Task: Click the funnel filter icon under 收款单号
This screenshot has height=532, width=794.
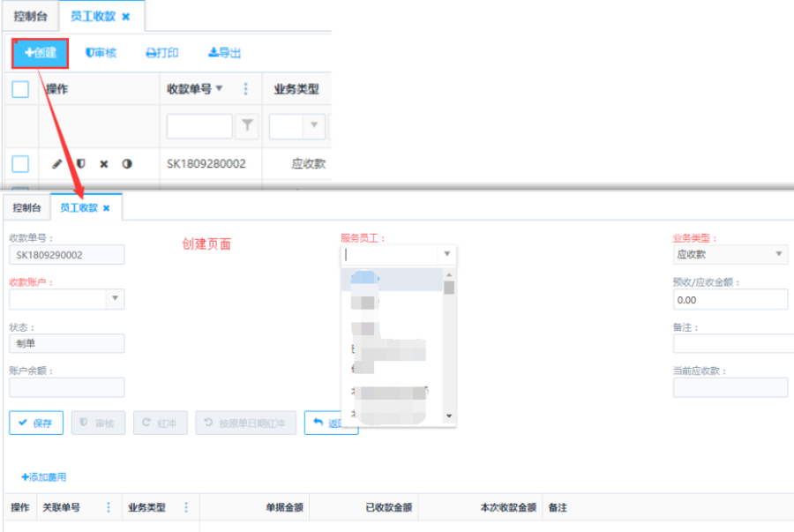Action: (x=247, y=126)
